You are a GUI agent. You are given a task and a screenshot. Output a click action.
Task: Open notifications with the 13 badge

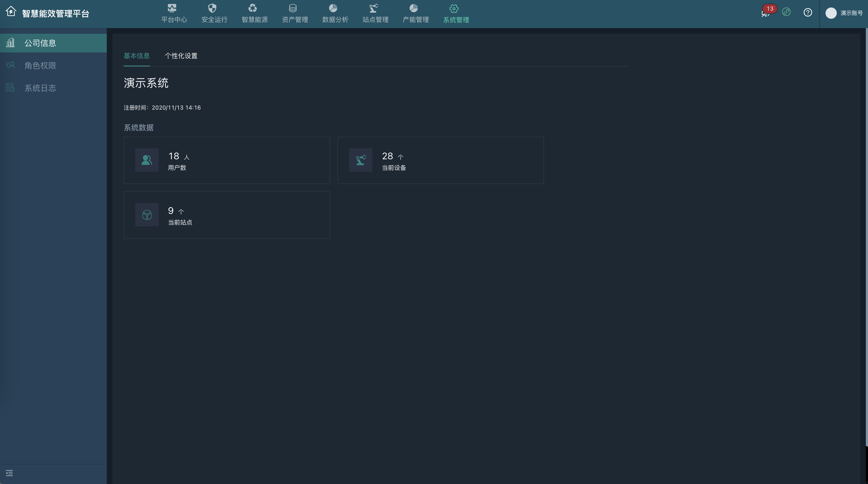tap(766, 13)
